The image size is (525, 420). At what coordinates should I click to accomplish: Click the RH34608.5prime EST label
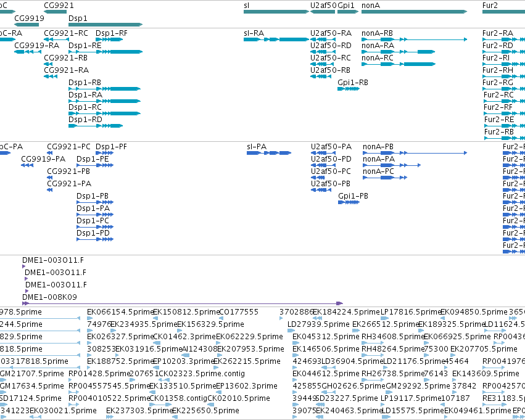pyautogui.click(x=392, y=337)
